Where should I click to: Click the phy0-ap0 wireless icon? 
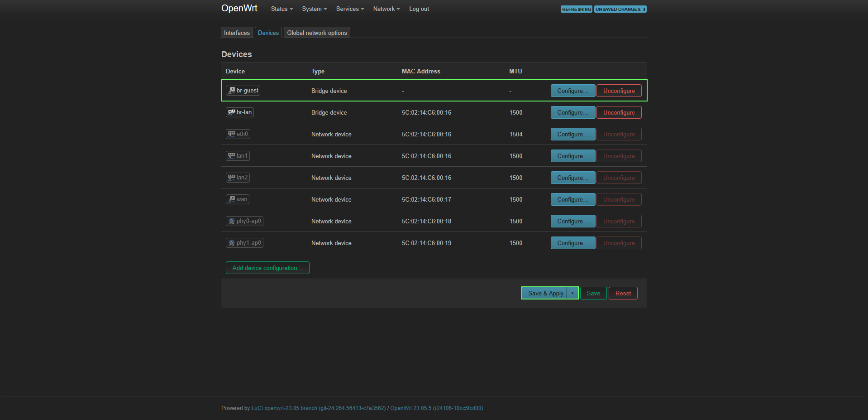click(x=232, y=221)
